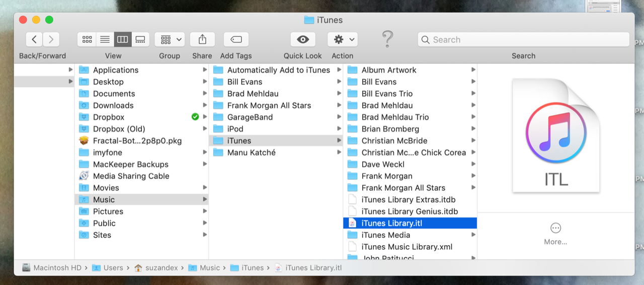This screenshot has width=644, height=285.
Task: Expand the Movies folder arrow
Action: (205, 188)
